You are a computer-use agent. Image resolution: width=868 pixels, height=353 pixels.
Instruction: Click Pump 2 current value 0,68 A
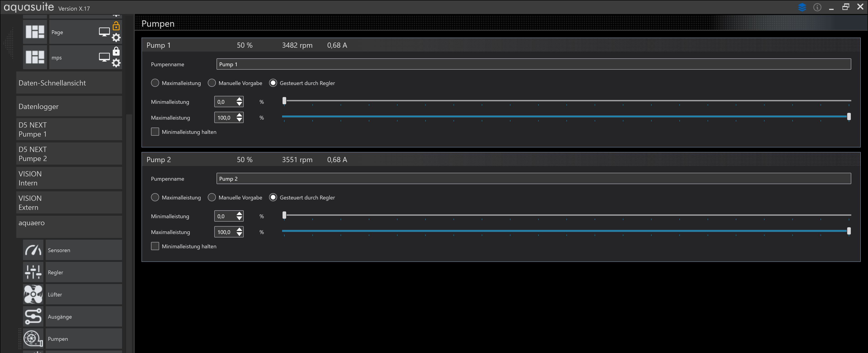point(337,159)
